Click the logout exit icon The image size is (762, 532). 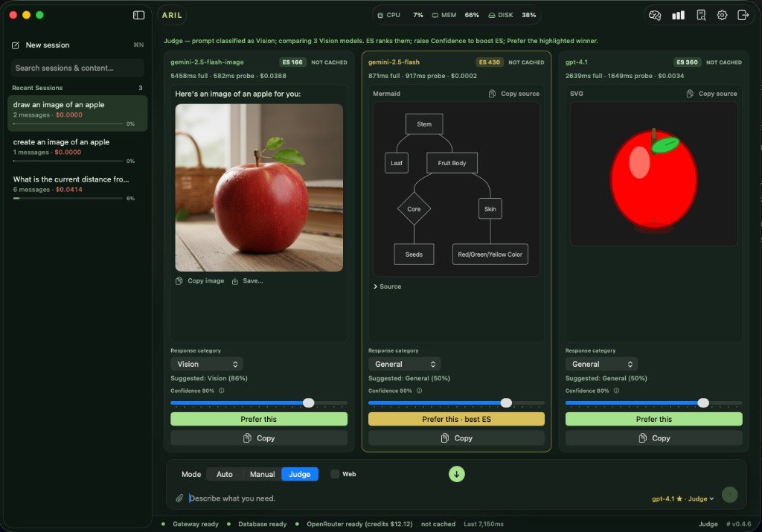743,15
